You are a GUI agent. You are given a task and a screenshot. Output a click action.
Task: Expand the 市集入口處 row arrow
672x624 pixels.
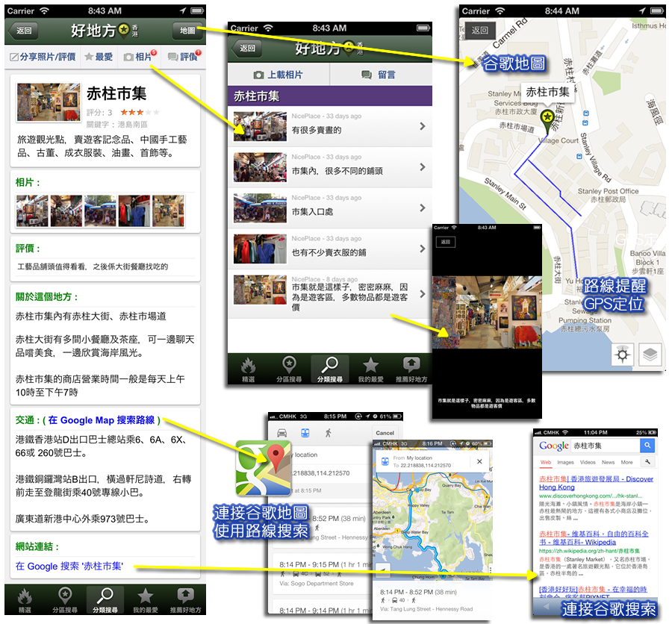coord(422,208)
